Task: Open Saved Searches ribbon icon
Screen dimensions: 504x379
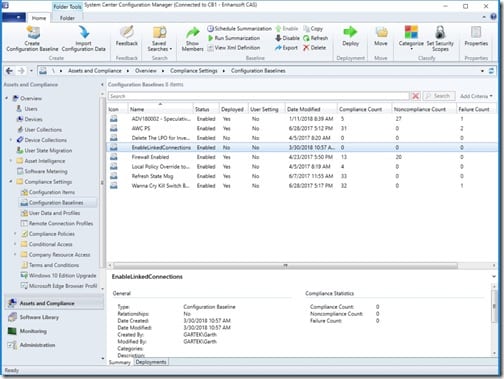Action: point(159,33)
